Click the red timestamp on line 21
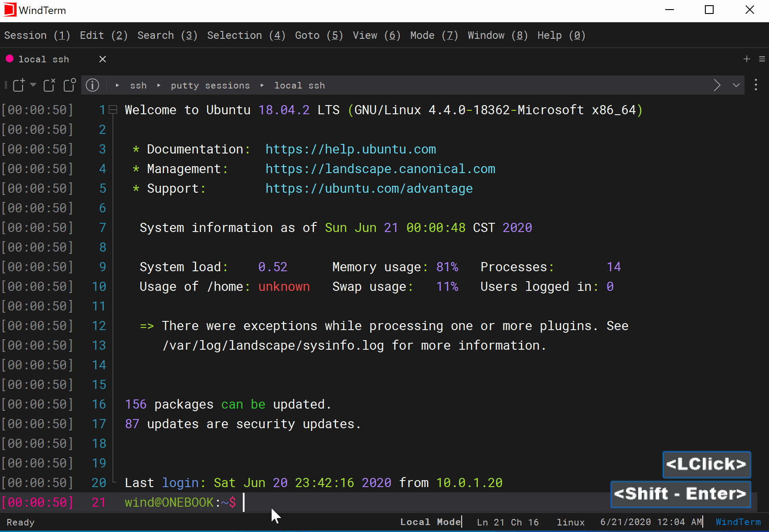Screen dimensions: 769x532 (37, 502)
